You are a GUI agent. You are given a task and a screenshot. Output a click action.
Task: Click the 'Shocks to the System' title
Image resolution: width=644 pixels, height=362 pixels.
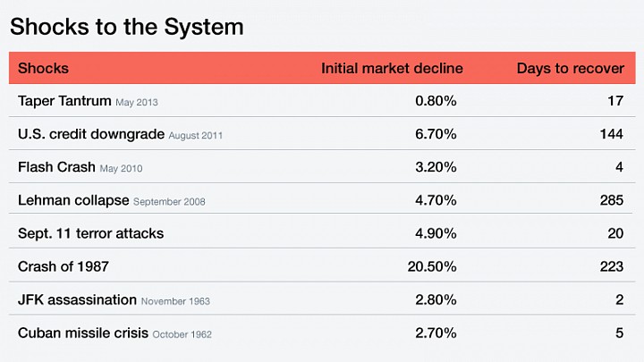pyautogui.click(x=127, y=27)
